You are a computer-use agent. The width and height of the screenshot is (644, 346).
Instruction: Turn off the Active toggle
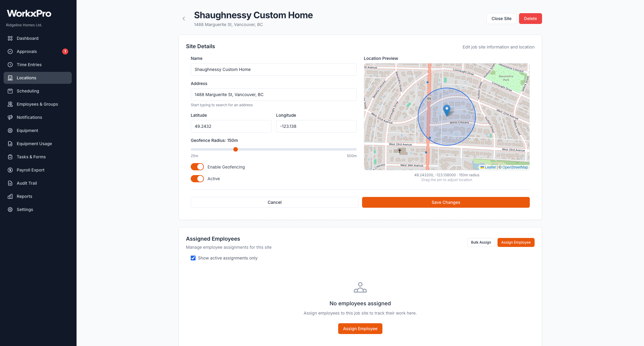[197, 179]
